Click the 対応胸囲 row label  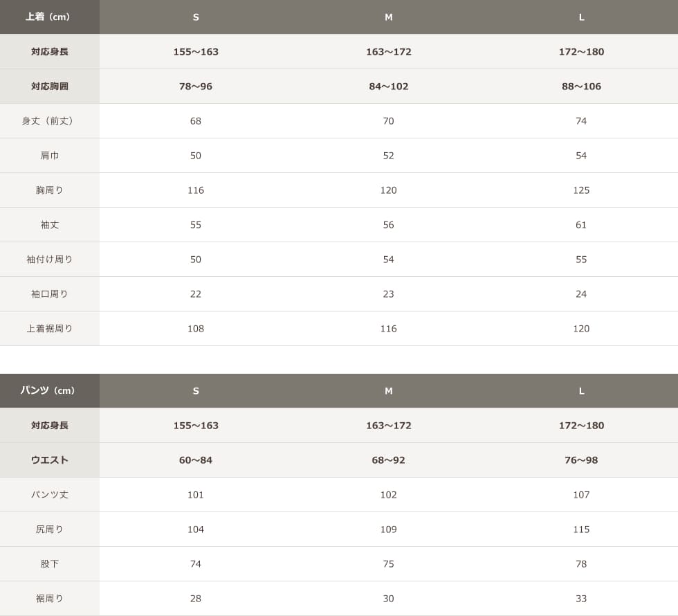pyautogui.click(x=50, y=87)
